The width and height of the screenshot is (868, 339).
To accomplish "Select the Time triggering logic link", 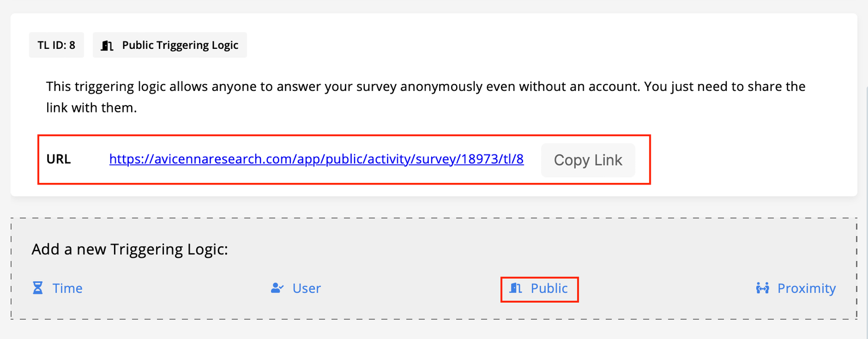I will [68, 288].
